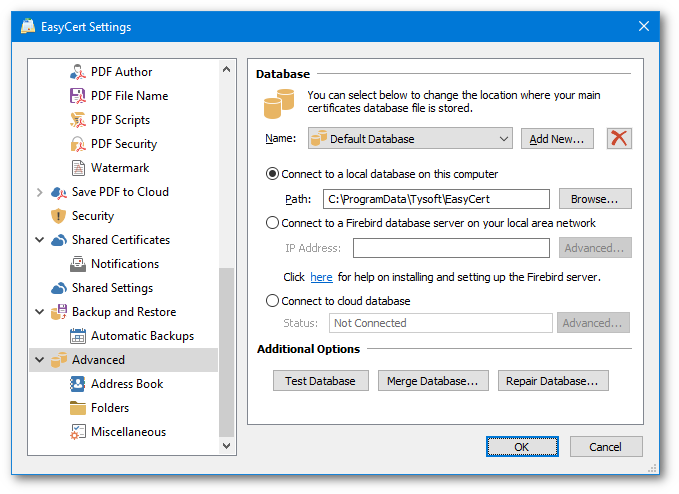Go to Shared Settings page

(x=112, y=288)
